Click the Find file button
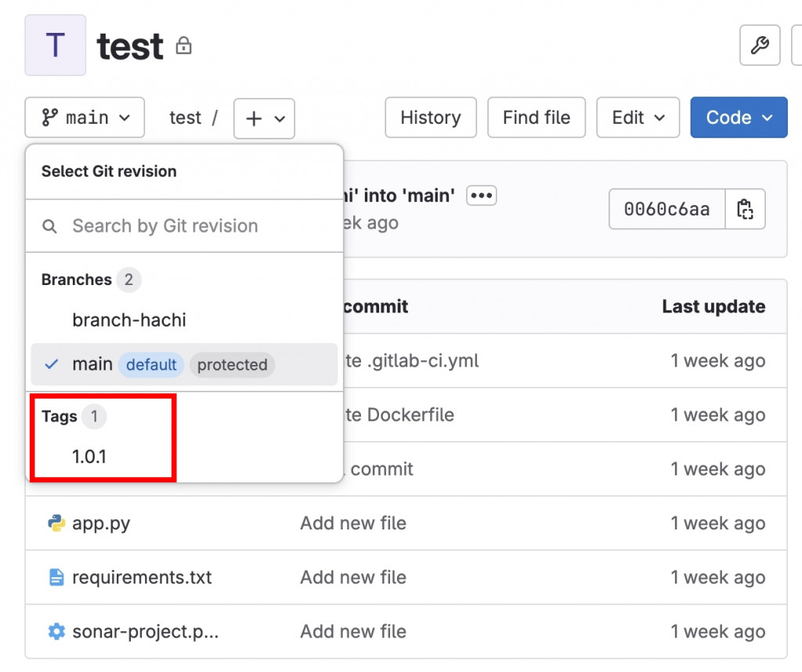Viewport: 802px width, 672px height. tap(536, 117)
